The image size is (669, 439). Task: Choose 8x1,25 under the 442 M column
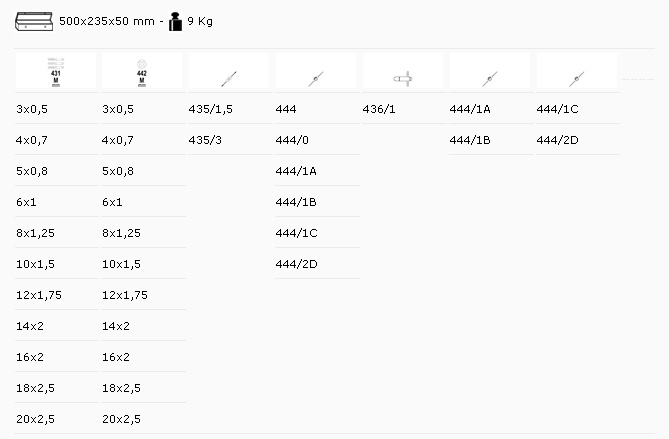[121, 233]
